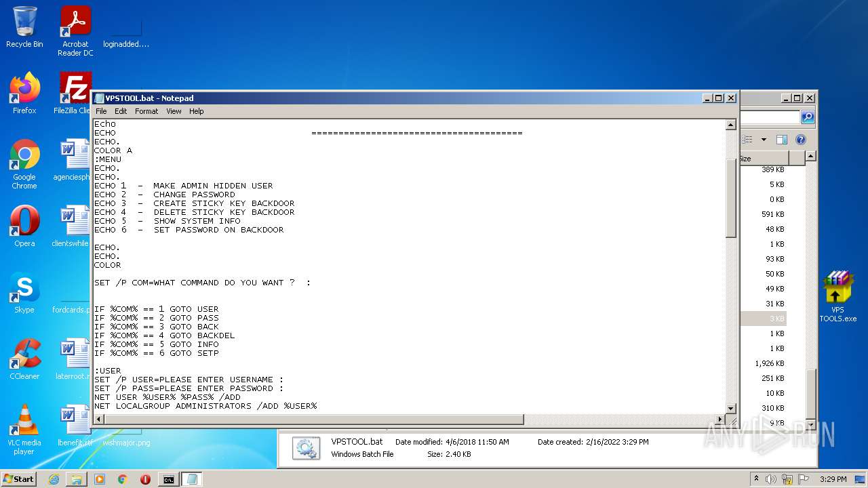Click the network icon in system tray
The image size is (868, 488).
787,479
